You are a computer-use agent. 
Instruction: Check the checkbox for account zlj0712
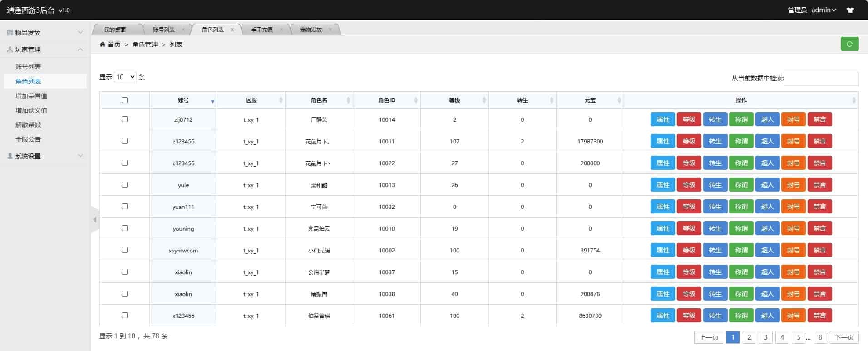coord(124,119)
